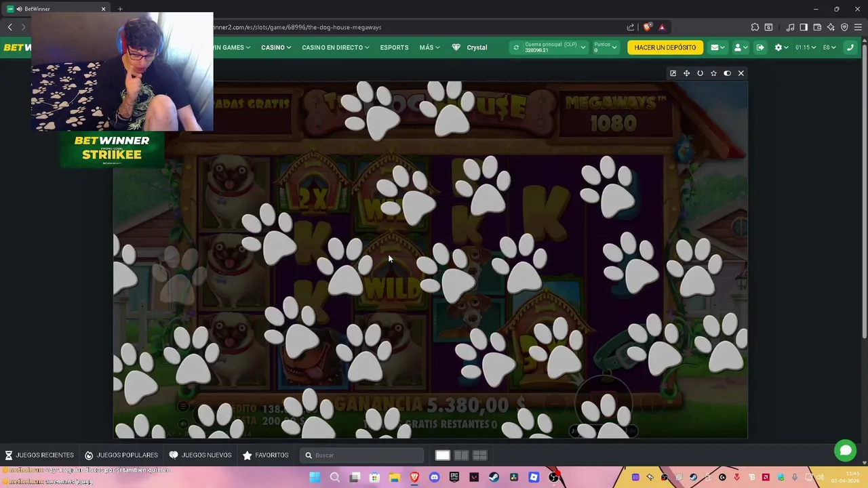Viewport: 868px width, 488px height.
Task: Open Windows taskbar search
Action: pyautogui.click(x=334, y=477)
